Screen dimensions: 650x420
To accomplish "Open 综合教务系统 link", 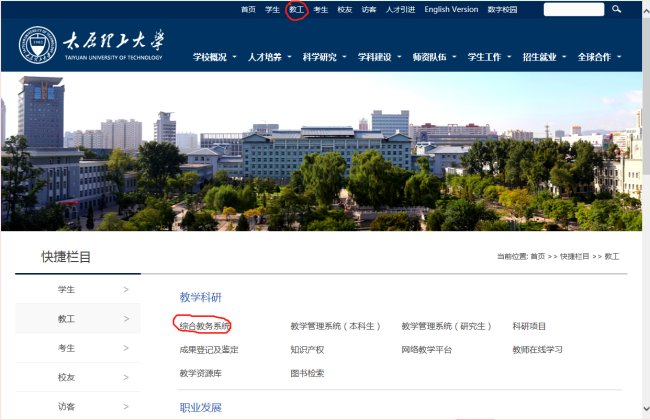I will tap(204, 326).
